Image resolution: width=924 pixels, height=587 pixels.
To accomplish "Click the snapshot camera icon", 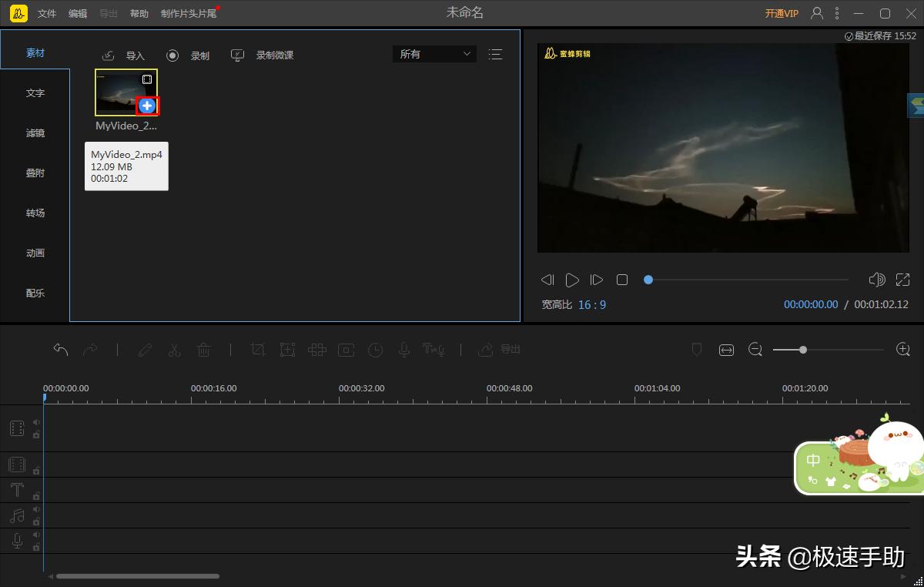I will pyautogui.click(x=346, y=349).
